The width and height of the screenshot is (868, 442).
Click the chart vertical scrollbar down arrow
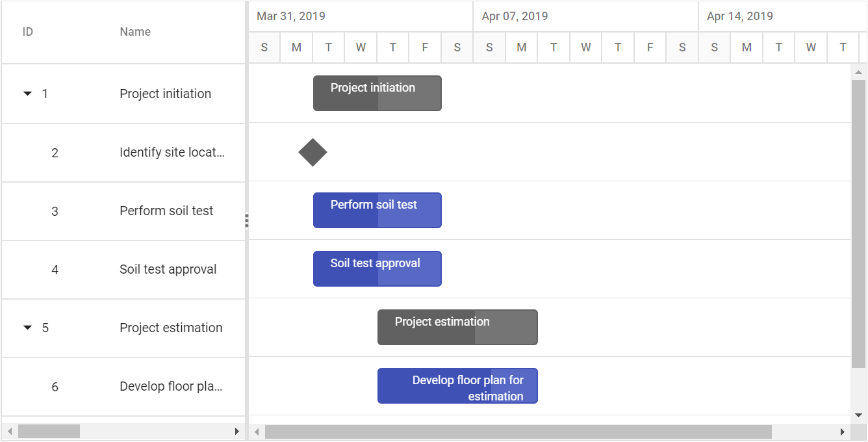[858, 415]
